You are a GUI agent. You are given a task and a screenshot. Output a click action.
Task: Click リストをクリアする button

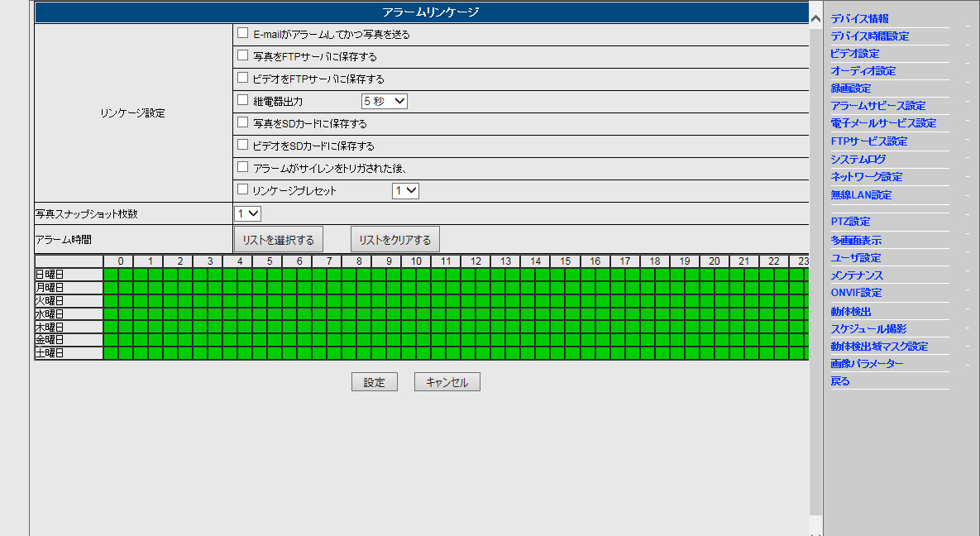pyautogui.click(x=395, y=240)
